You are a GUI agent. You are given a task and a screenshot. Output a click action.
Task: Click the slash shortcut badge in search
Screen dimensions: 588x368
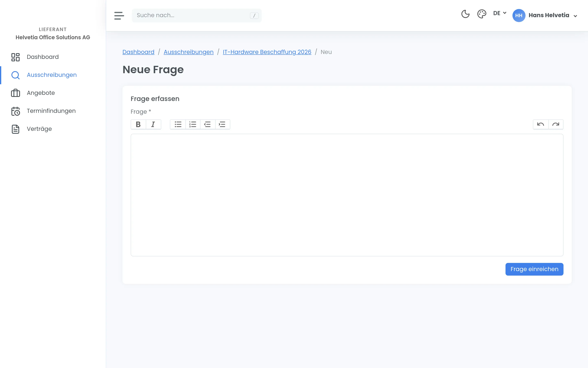254,16
